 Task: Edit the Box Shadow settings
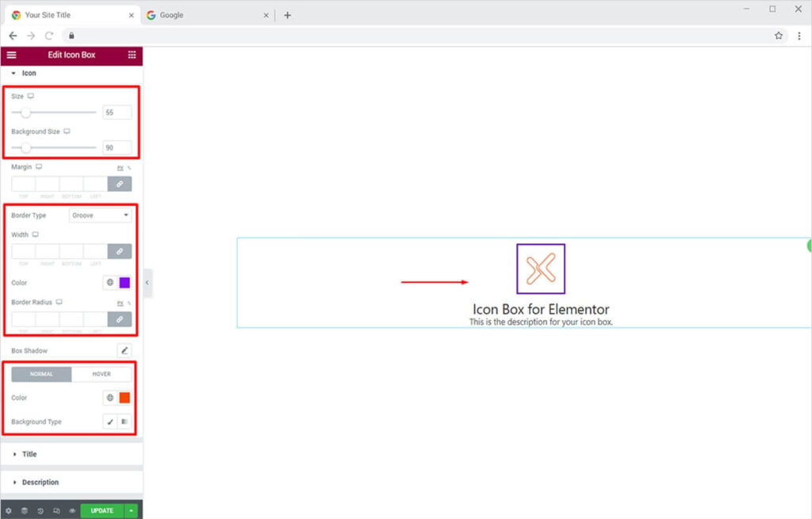click(124, 350)
